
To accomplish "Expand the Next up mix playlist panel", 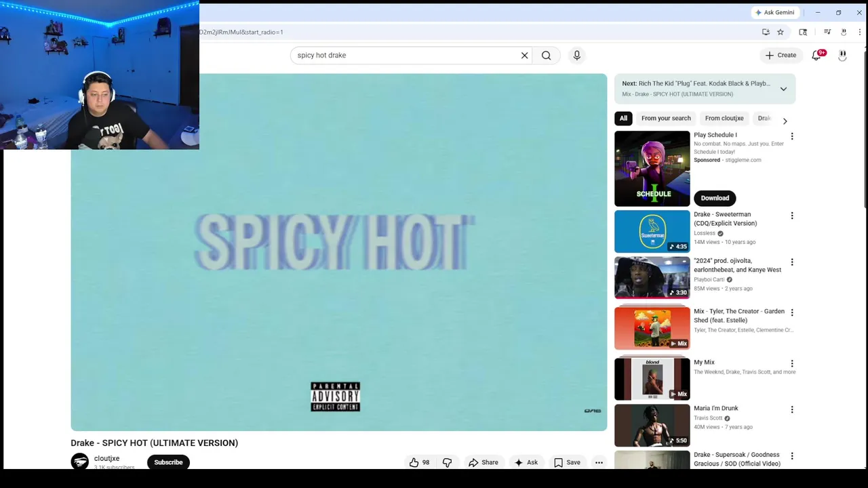I will pos(783,89).
